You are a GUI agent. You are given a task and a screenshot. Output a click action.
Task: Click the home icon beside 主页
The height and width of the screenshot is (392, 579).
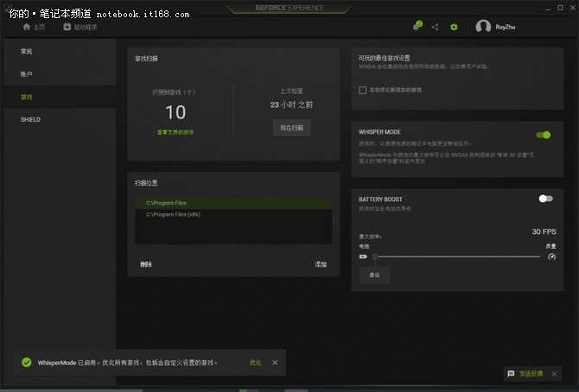[26, 27]
